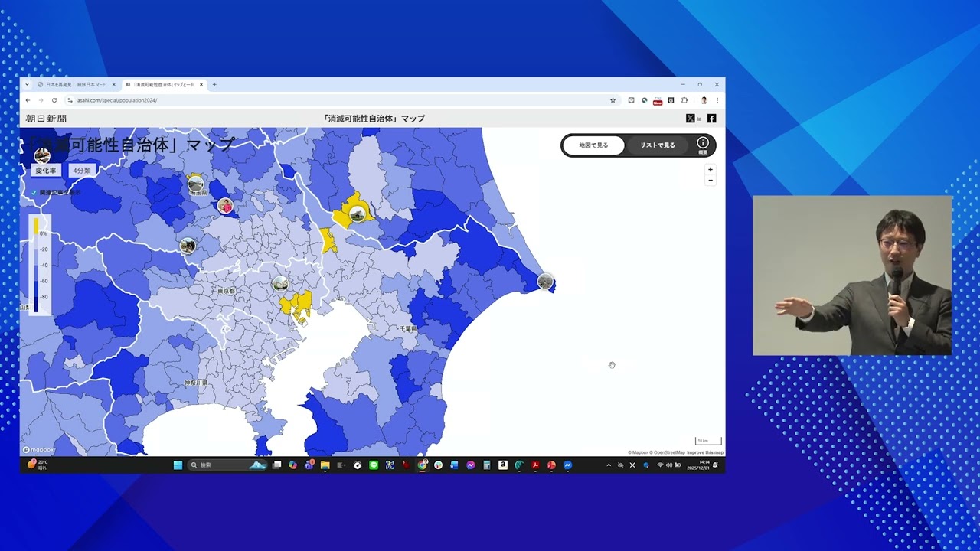This screenshot has width=980, height=551.
Task: Go back using the browser back arrow
Action: [x=28, y=100]
